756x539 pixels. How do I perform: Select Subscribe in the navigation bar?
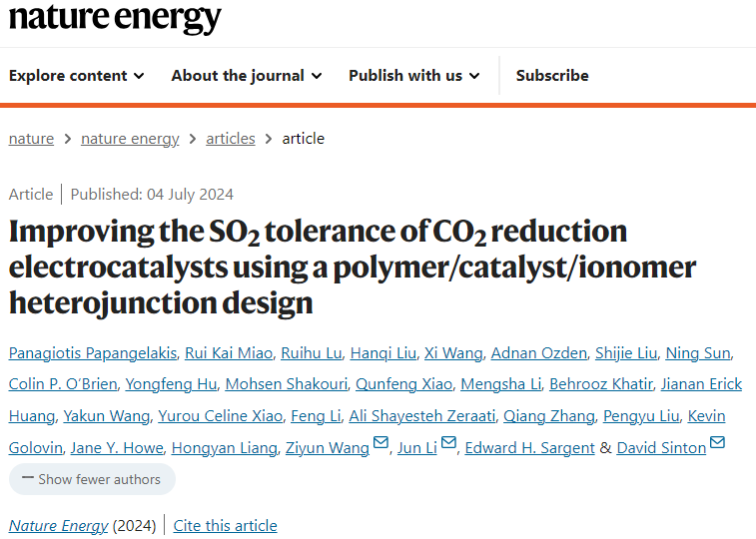tap(552, 76)
